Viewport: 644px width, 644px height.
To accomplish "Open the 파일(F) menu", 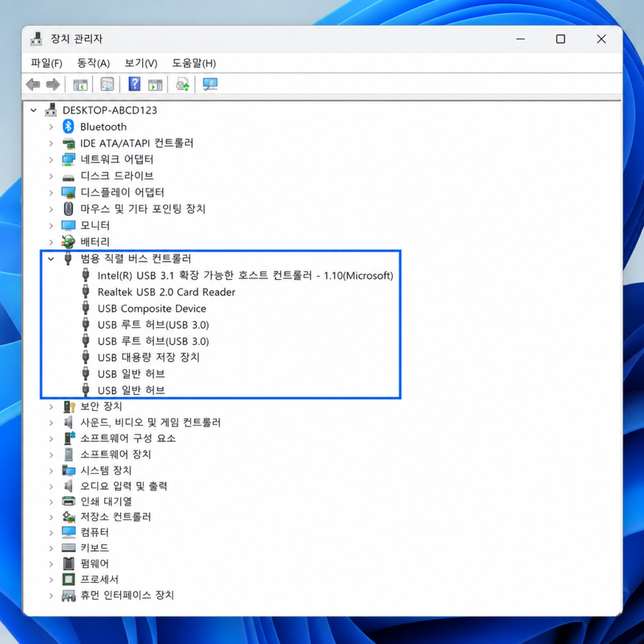I will click(47, 64).
